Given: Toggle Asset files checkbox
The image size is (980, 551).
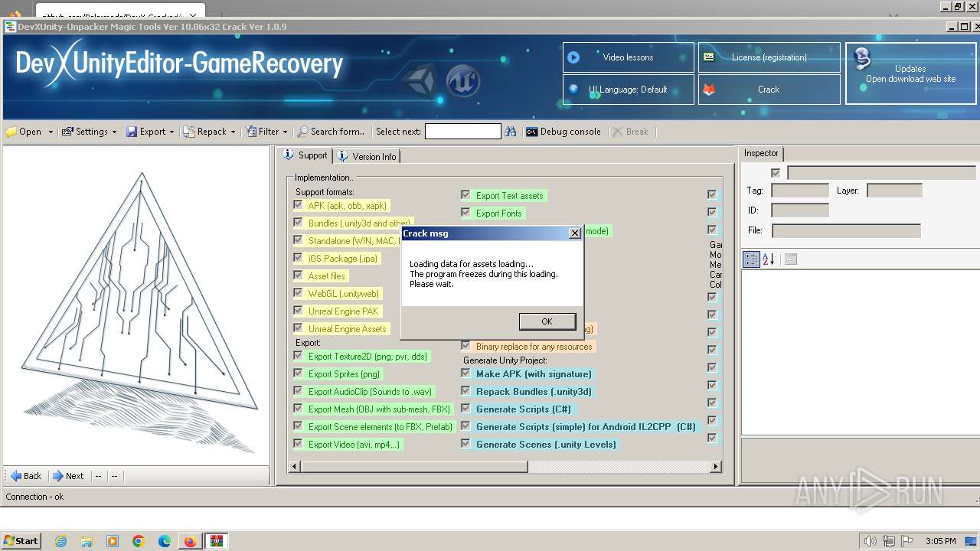Looking at the screenshot, I should 298,275.
